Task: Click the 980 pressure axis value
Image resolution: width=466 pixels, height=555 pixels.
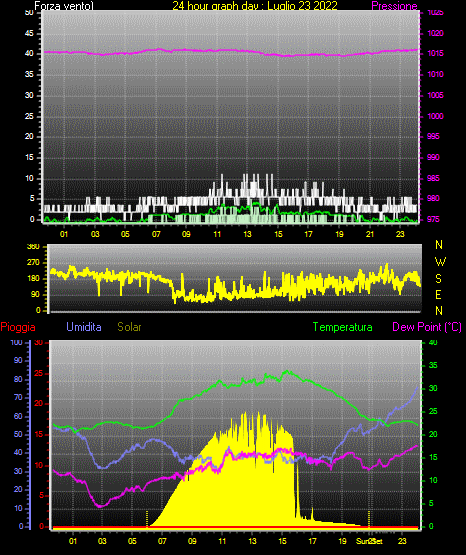Action: click(x=433, y=198)
